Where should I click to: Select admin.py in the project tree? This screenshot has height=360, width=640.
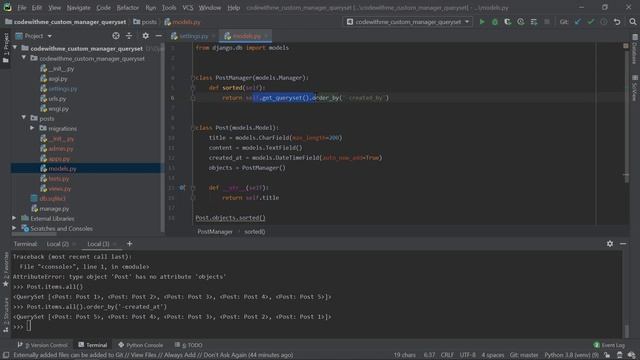coord(60,149)
